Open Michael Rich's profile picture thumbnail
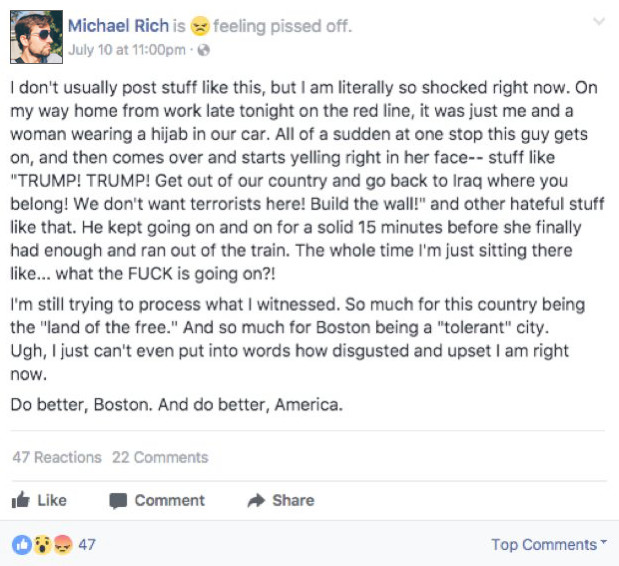 click(x=36, y=37)
